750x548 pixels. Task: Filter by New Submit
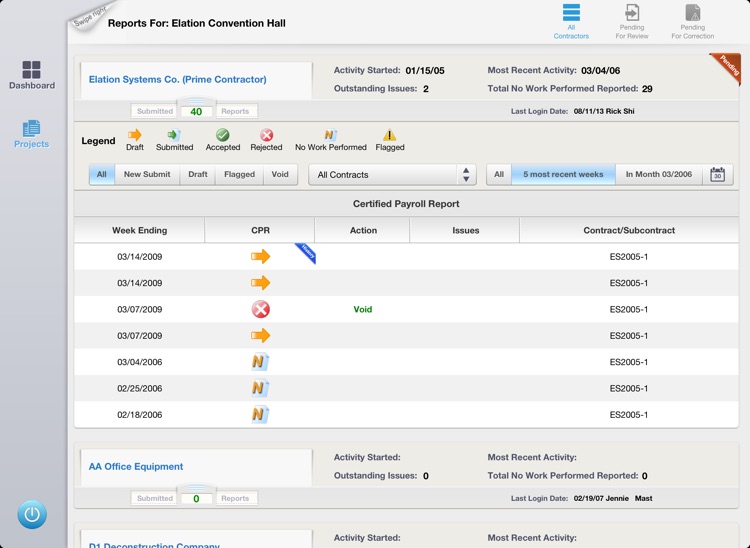(147, 175)
